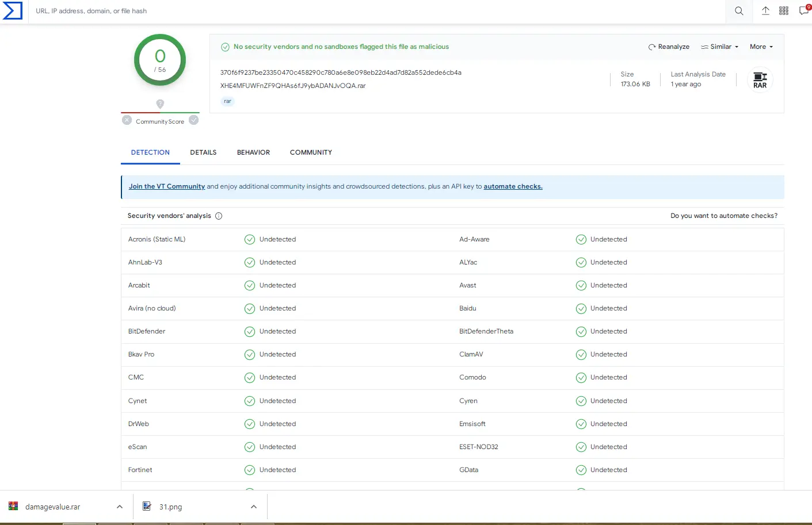Click the RAR file type icon
This screenshot has height=525, width=812.
760,80
